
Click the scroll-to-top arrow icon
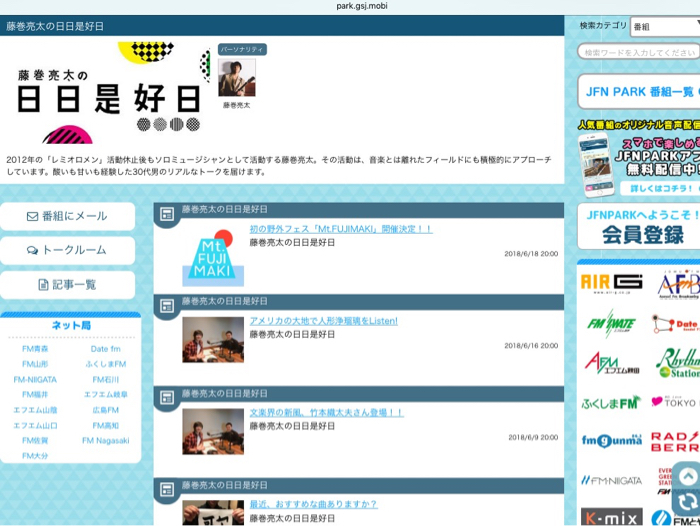(x=687, y=476)
